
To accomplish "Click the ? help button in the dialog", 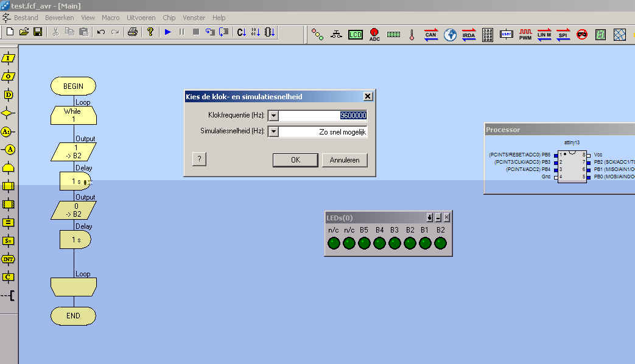I will 199,159.
